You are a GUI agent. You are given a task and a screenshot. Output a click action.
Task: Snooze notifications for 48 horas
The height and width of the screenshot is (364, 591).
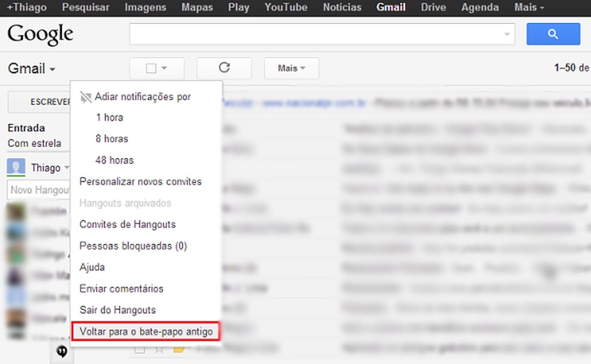115,160
